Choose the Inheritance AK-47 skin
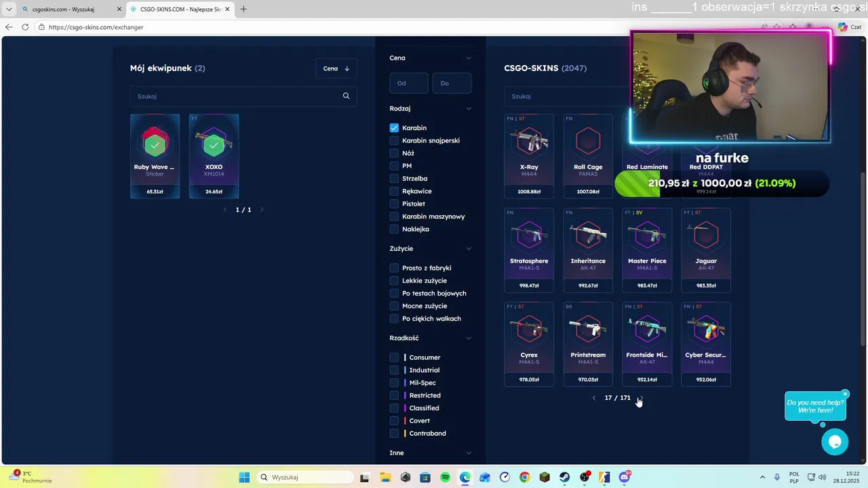 pos(588,250)
